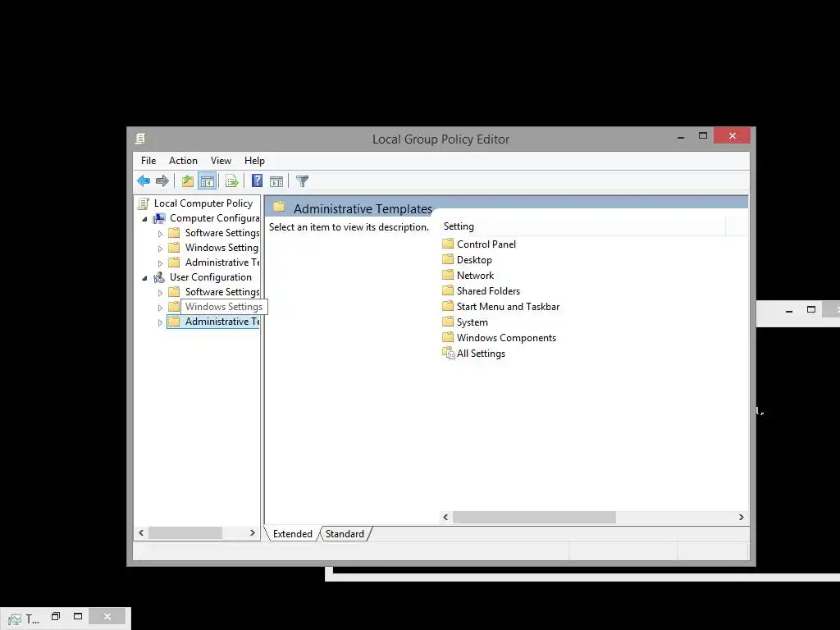Select Windows Components entry

click(x=506, y=337)
